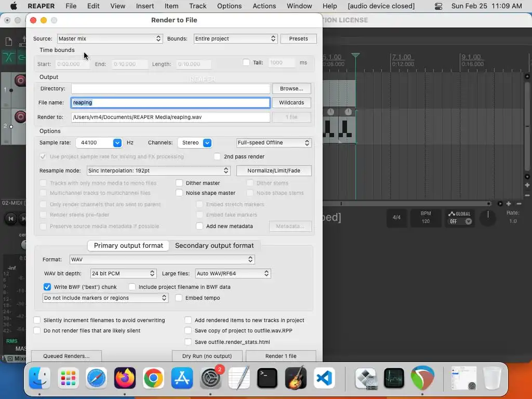Open the Source dropdown showing Master mix
Image resolution: width=532 pixels, height=399 pixels.
pyautogui.click(x=110, y=38)
